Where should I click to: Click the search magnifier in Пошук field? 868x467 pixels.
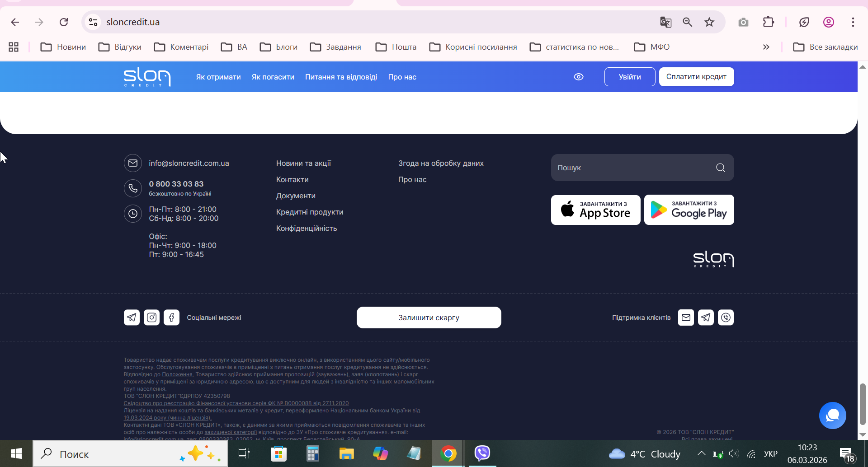tap(721, 168)
